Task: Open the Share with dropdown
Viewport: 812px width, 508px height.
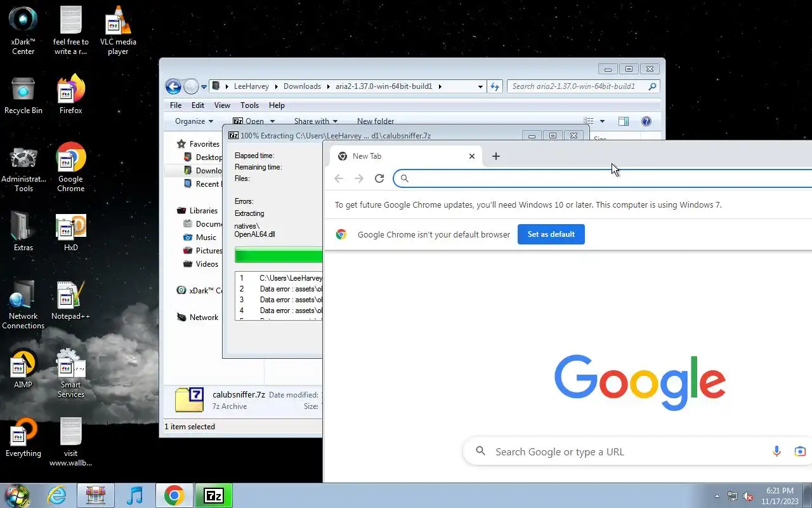Action: (315, 121)
